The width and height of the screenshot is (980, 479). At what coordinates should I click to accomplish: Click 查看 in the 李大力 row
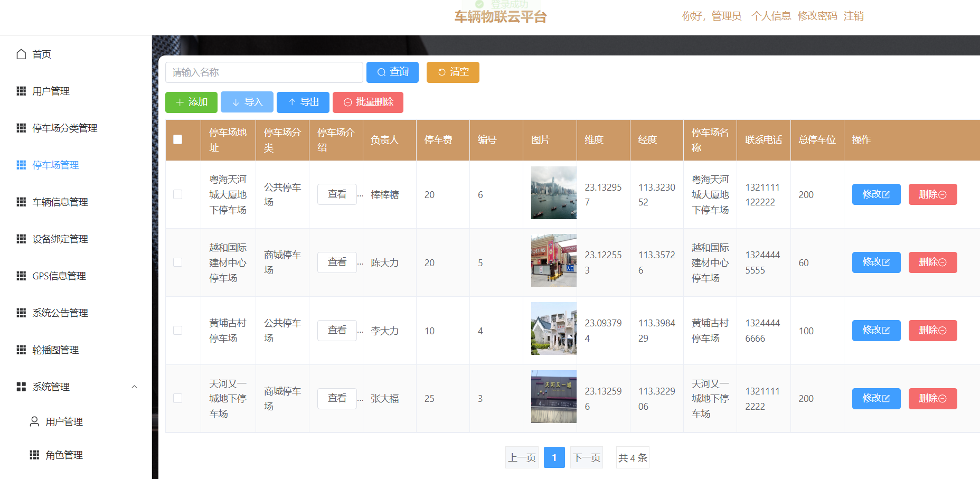(x=337, y=331)
